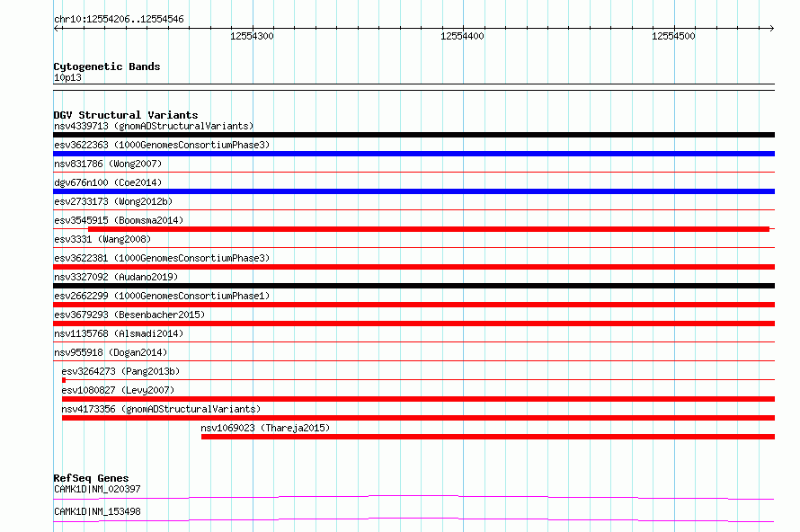Click the Cytogenetic Bands track heading
The height and width of the screenshot is (532, 800).
[x=107, y=66]
